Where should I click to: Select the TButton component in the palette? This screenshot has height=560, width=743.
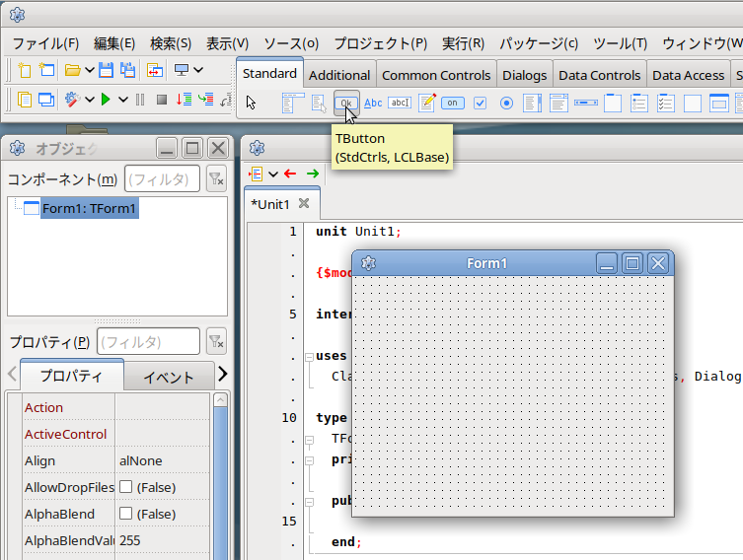346,103
